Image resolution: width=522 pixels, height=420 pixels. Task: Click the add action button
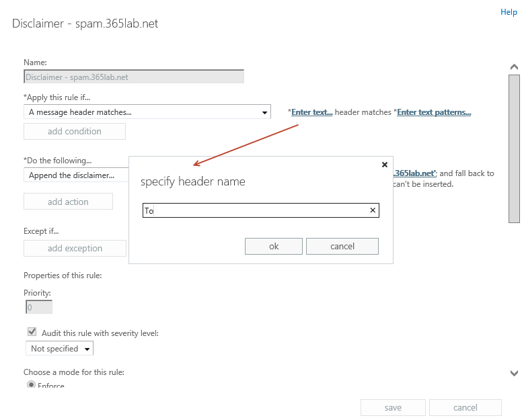point(68,202)
